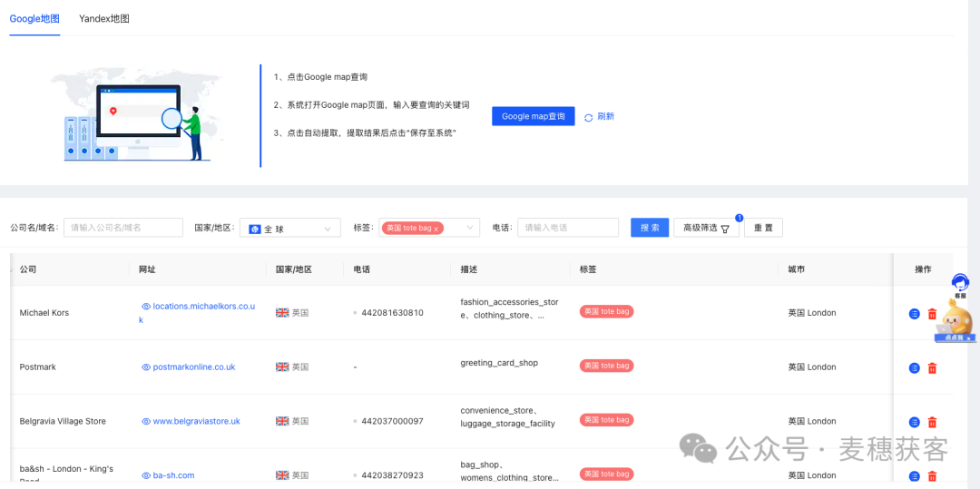
Task: Click the Michael Kors company name
Action: tap(44, 313)
